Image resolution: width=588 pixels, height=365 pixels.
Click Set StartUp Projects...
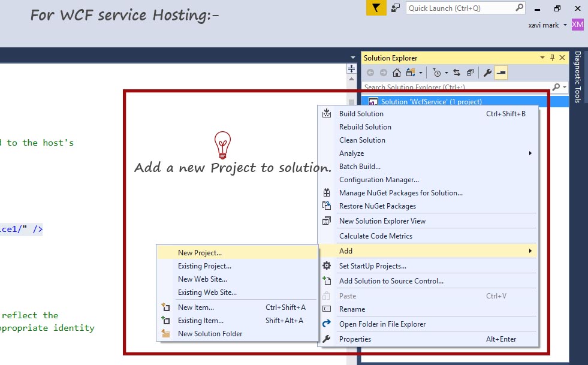428,266
